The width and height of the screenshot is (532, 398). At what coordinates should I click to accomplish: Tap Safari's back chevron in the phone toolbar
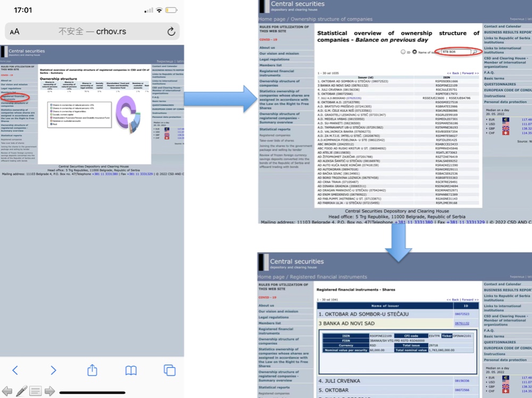tap(15, 370)
